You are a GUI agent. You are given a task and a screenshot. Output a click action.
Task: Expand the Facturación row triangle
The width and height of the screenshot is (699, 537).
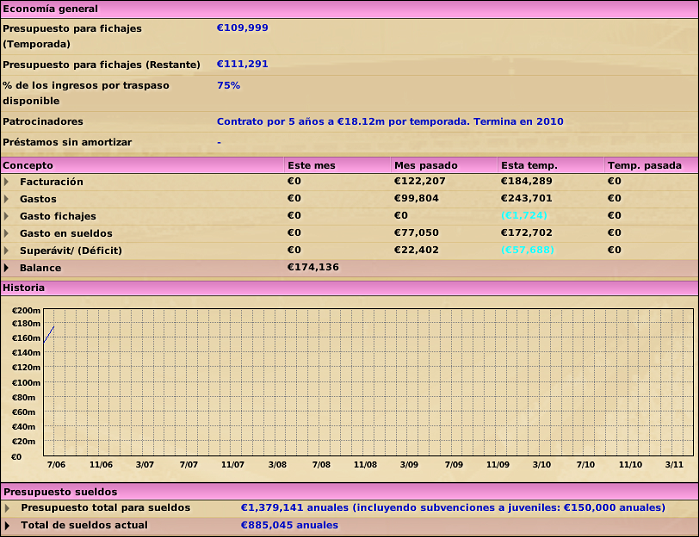click(6, 181)
